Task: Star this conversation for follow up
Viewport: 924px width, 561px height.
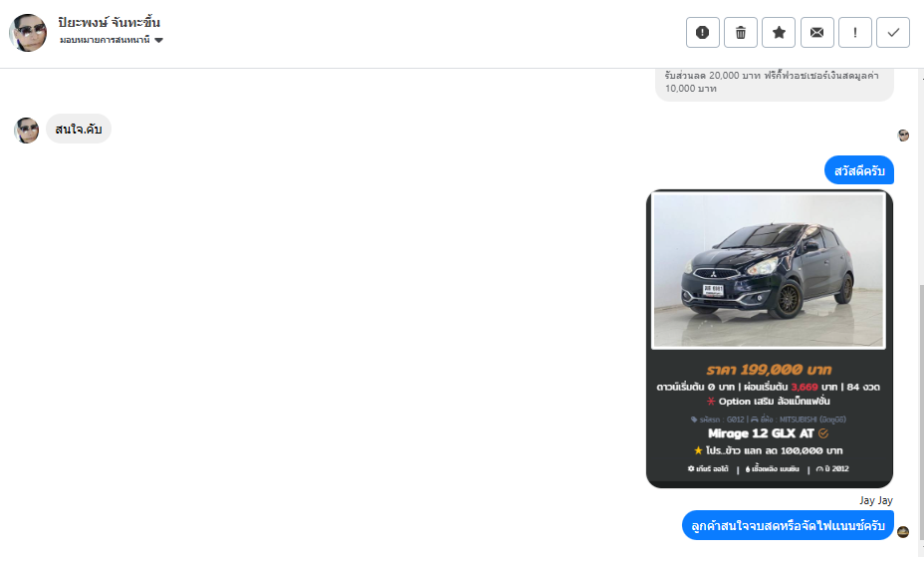Action: [779, 33]
